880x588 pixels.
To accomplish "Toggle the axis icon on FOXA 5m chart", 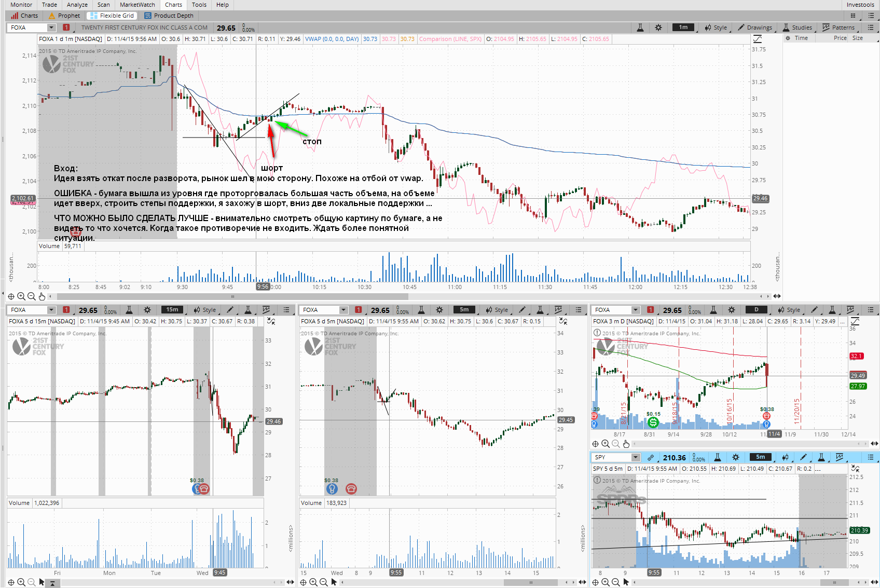I will [563, 321].
